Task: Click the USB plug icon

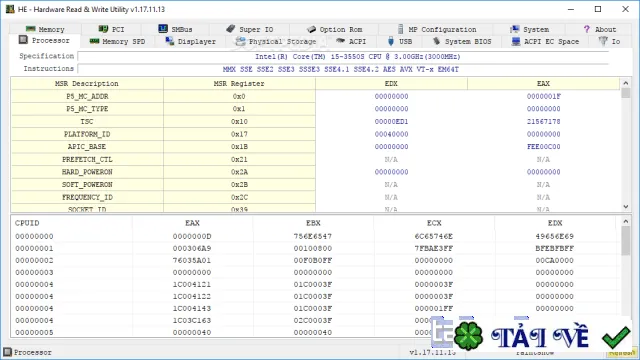Action: pos(391,41)
